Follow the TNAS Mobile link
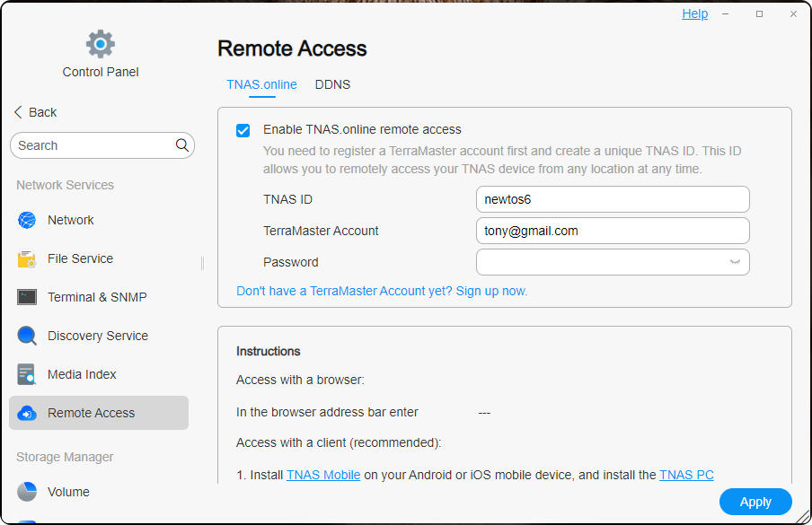This screenshot has width=812, height=525. tap(322, 475)
